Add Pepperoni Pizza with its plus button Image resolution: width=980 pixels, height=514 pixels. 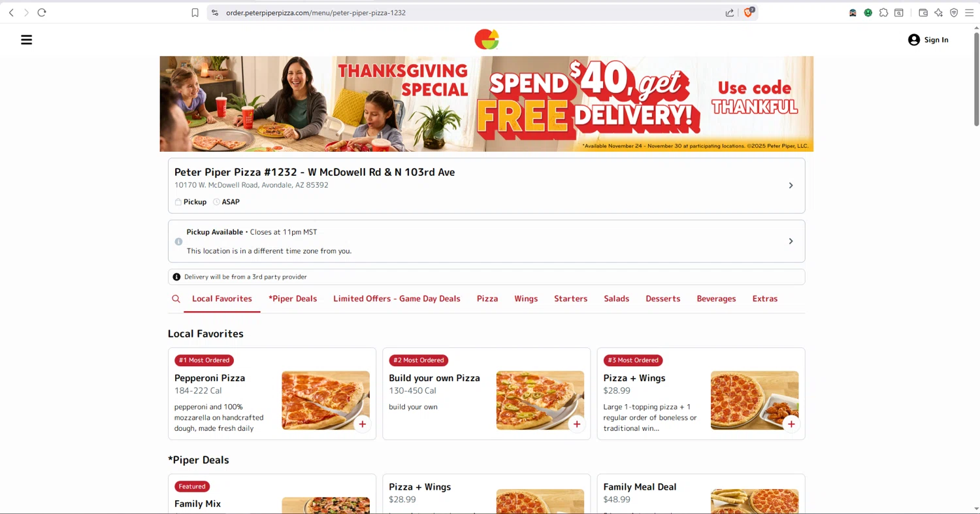[363, 424]
